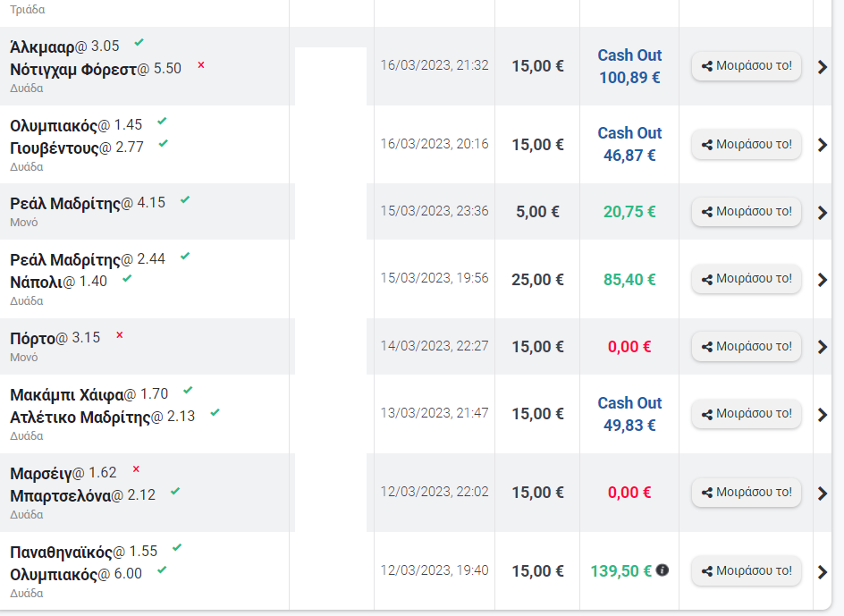Click the green check next to Νάπολι
The width and height of the screenshot is (844, 616).
click(127, 278)
